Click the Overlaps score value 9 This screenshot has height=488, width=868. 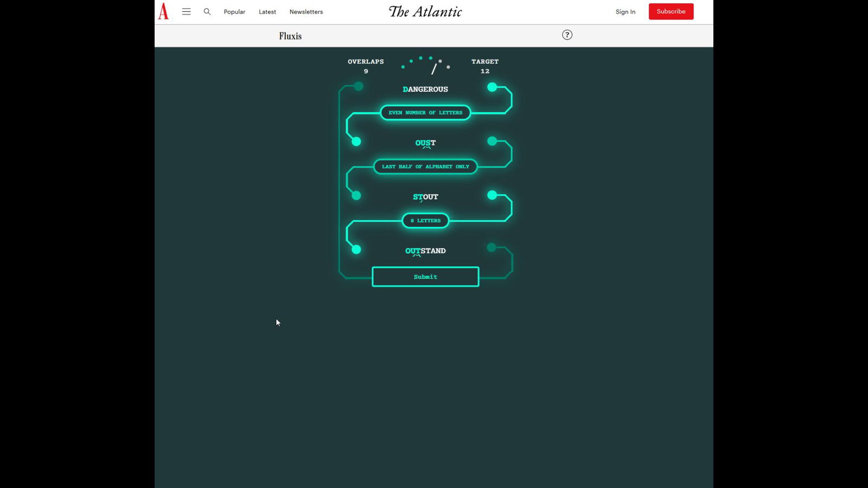[366, 71]
